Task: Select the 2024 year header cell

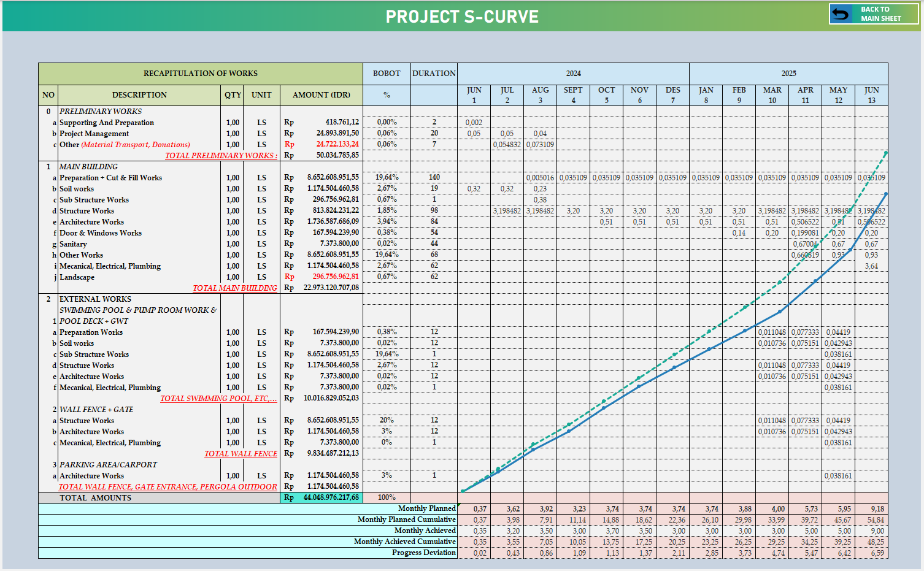Action: click(573, 74)
